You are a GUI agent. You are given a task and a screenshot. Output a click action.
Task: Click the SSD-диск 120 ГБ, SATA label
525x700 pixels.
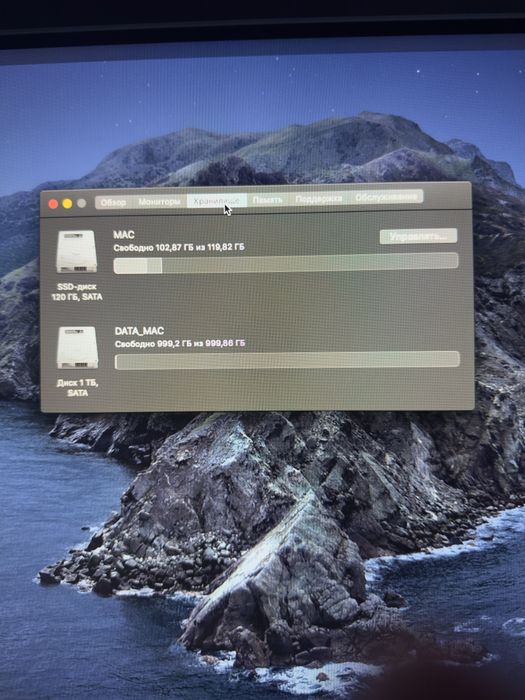(x=77, y=292)
